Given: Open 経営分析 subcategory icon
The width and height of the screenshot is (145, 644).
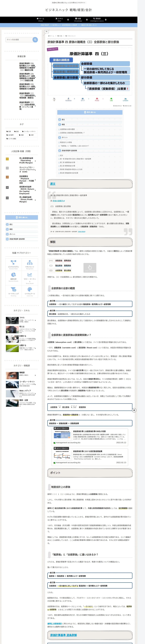Looking at the screenshot, I should tap(13, 278).
